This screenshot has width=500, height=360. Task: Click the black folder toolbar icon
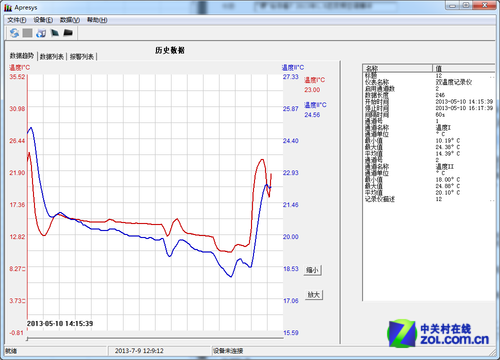point(68,33)
